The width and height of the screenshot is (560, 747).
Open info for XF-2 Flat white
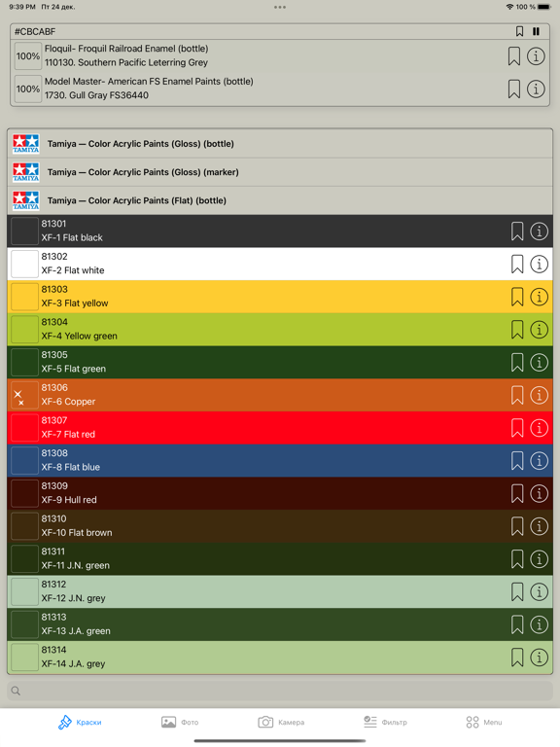539,265
